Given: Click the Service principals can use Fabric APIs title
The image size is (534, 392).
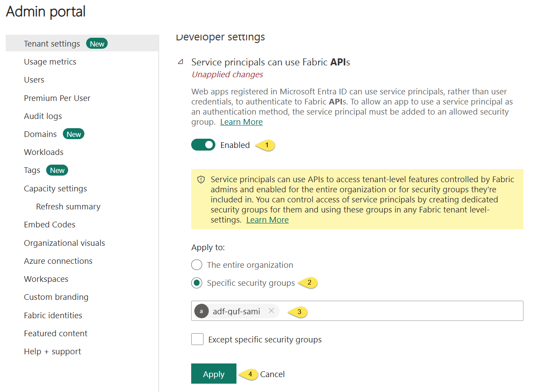Looking at the screenshot, I should tap(271, 62).
